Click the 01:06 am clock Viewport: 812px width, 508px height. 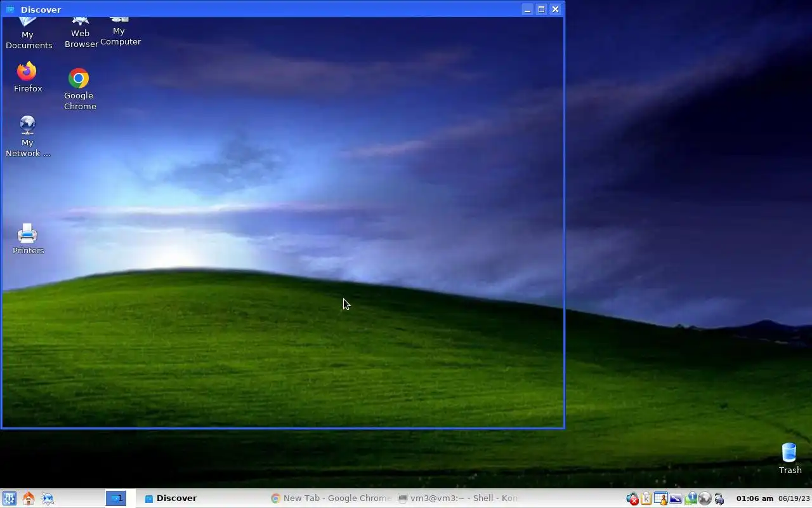pyautogui.click(x=754, y=498)
